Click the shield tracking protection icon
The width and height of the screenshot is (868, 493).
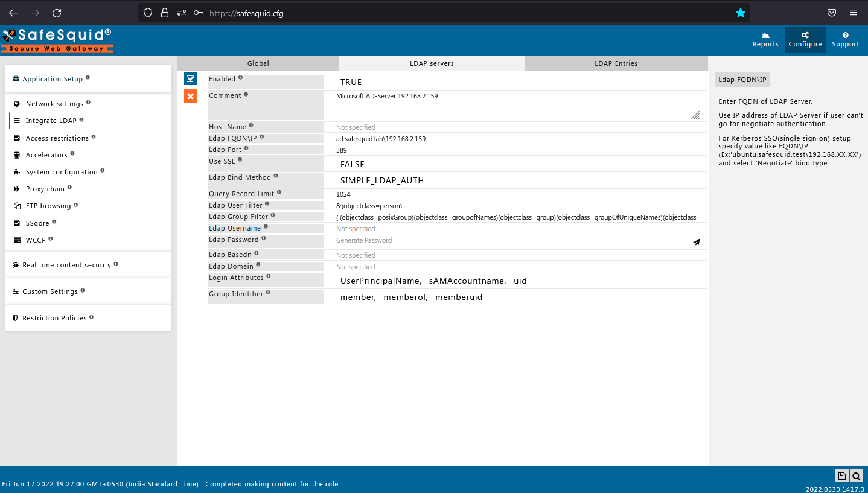click(148, 13)
